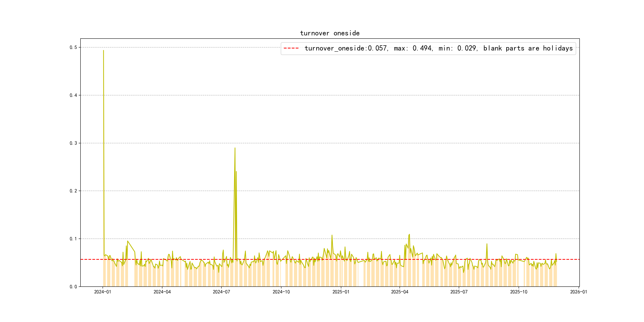Click the 2025-01 x-axis label
This screenshot has width=644, height=322.
click(341, 292)
